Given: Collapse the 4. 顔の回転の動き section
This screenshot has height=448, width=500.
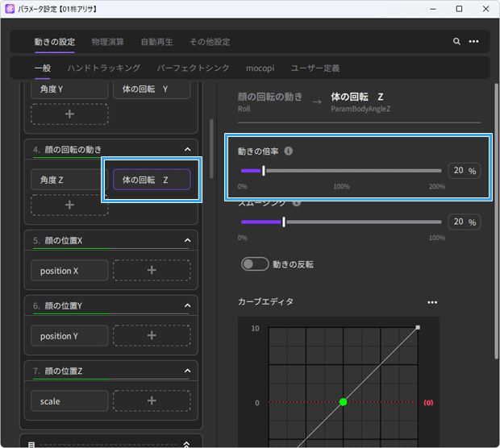Looking at the screenshot, I should tap(187, 149).
